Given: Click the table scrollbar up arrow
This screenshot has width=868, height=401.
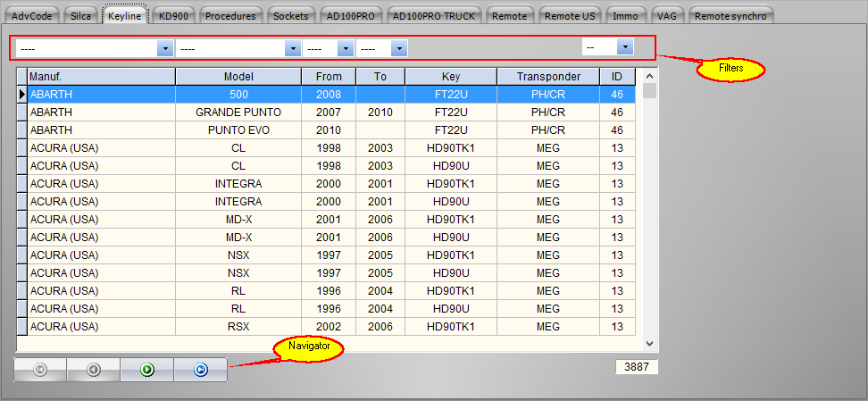Looking at the screenshot, I should 650,76.
